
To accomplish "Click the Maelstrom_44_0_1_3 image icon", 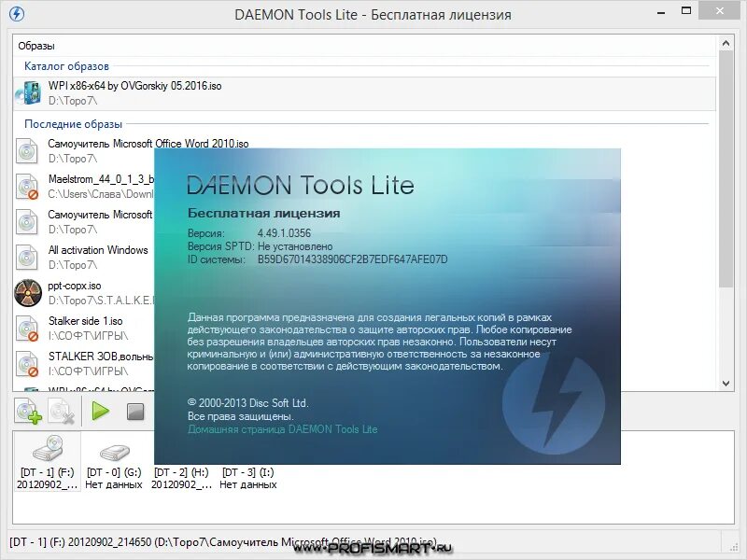I will coord(27,186).
